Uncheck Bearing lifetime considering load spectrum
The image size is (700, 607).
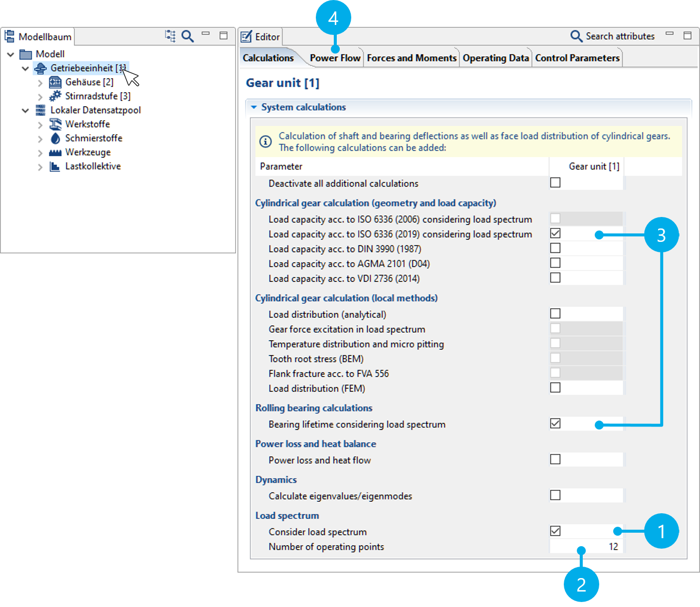tap(555, 423)
